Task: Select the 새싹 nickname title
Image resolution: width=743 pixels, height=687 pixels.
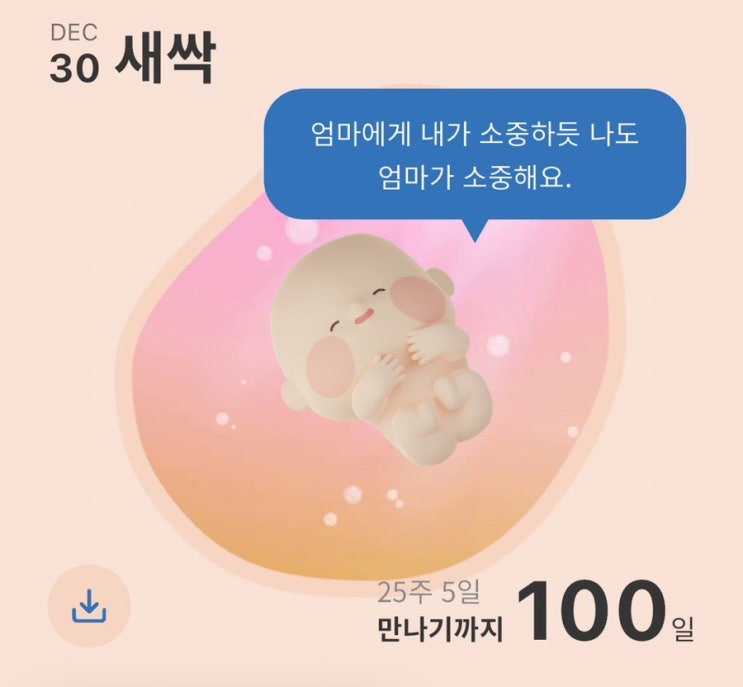Action: pyautogui.click(x=165, y=58)
